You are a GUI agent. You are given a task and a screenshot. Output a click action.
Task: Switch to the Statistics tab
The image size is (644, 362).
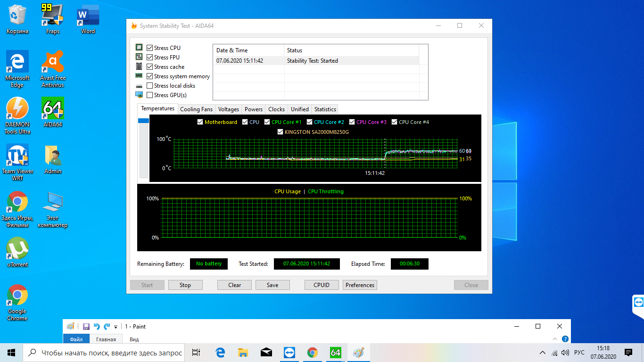pos(325,109)
